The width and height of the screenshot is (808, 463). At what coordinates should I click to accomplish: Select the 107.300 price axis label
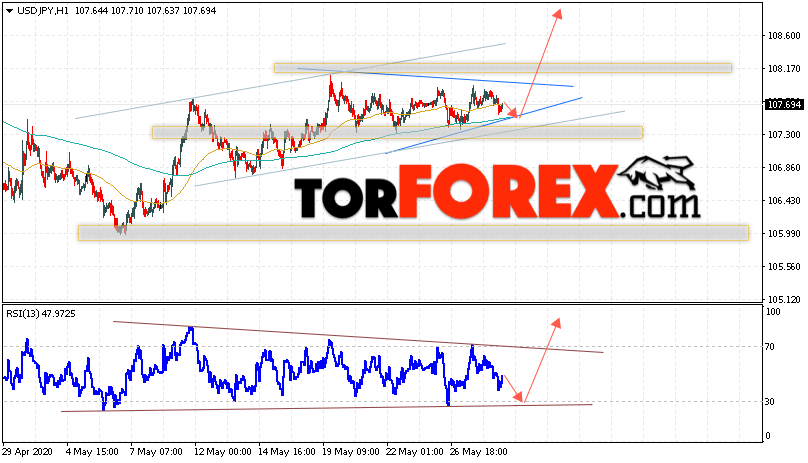pos(784,135)
